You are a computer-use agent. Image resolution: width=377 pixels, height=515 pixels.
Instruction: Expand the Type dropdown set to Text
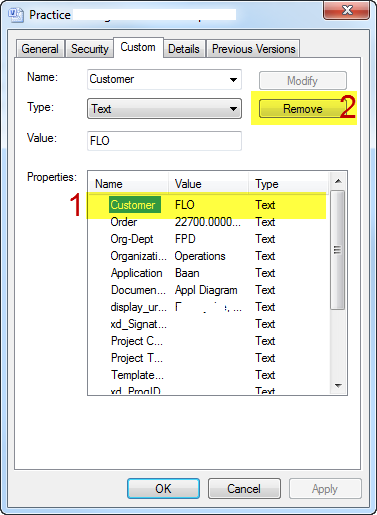164,109
